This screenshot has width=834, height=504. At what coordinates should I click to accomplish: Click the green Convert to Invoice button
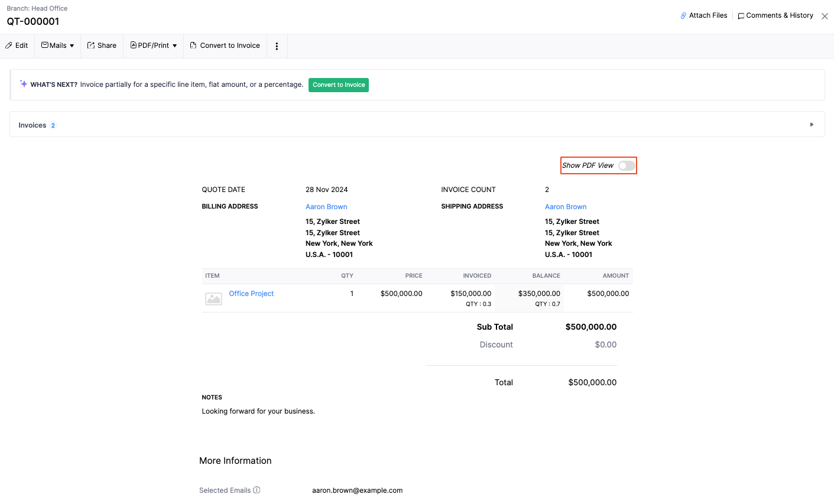[338, 84]
